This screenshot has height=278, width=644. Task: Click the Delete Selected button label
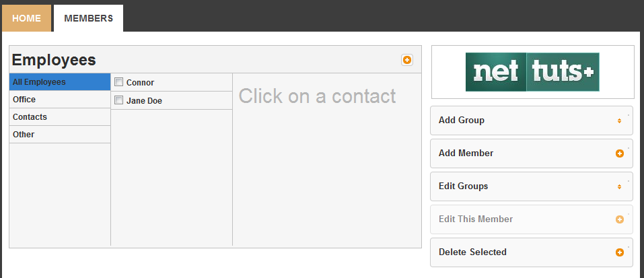coord(472,252)
